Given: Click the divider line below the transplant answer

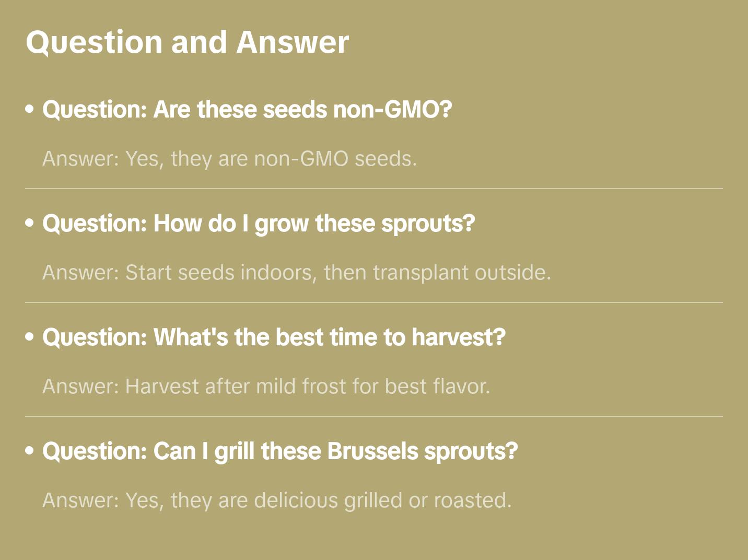Looking at the screenshot, I should 373,302.
